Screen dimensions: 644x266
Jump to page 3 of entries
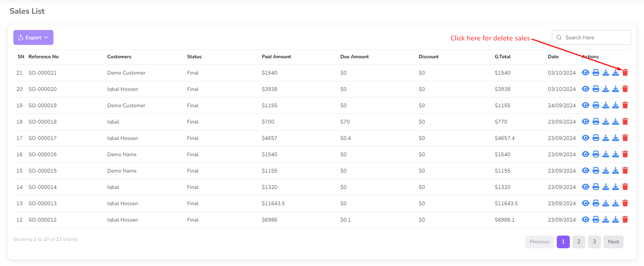(x=594, y=242)
